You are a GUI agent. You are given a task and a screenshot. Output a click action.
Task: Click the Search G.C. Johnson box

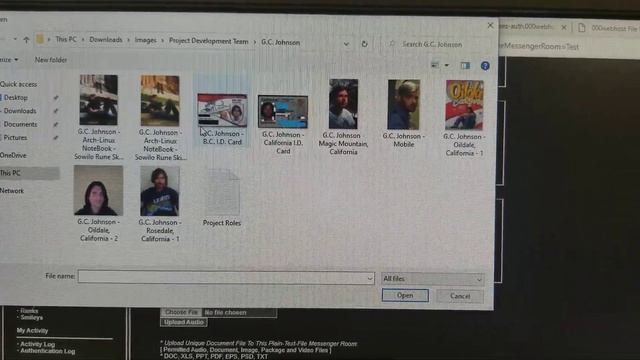(432, 44)
